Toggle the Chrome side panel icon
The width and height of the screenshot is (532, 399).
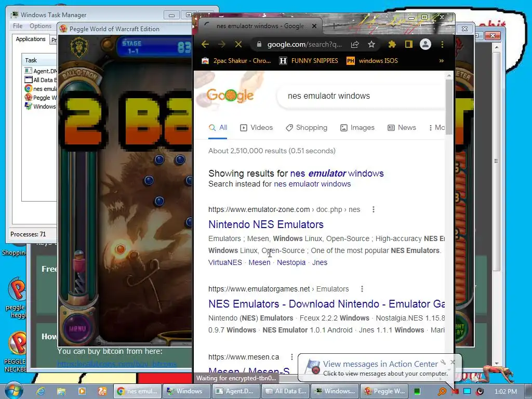point(409,44)
